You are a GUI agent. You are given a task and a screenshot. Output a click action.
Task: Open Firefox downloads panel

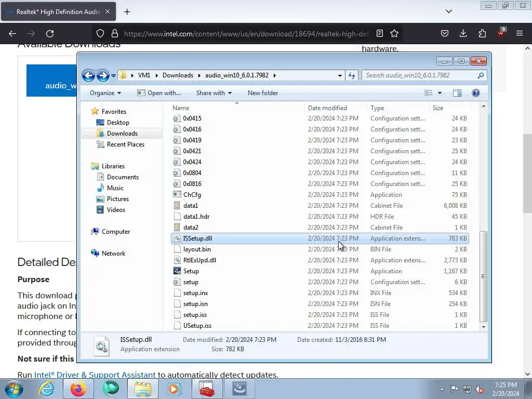[463, 33]
